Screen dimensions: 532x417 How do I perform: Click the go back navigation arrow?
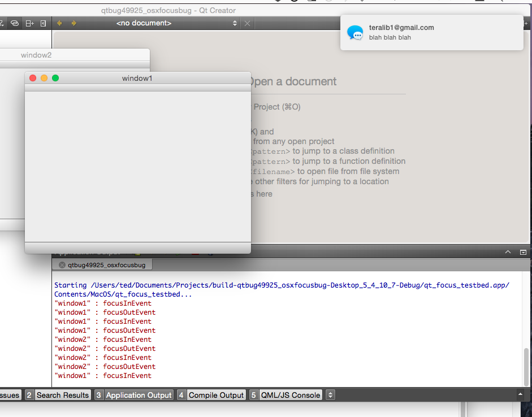pyautogui.click(x=59, y=23)
